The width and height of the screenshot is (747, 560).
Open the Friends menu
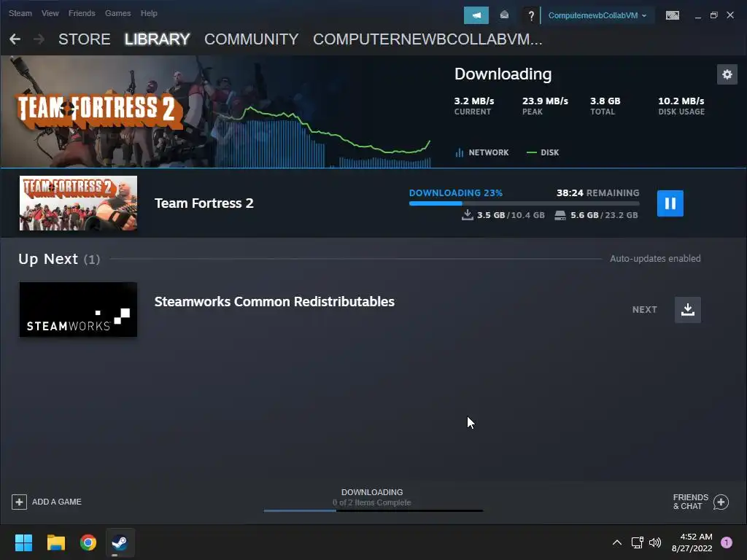(x=82, y=13)
